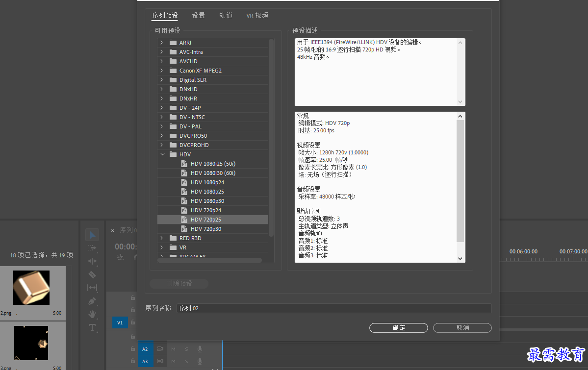
Task: Select the Pen tool
Action: click(x=92, y=301)
